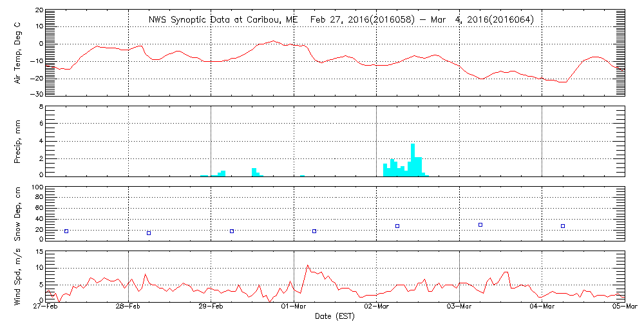Image resolution: width=644 pixels, height=322 pixels.
Task: Select the snow depth square marker on 28-Feb
Action: (x=149, y=233)
